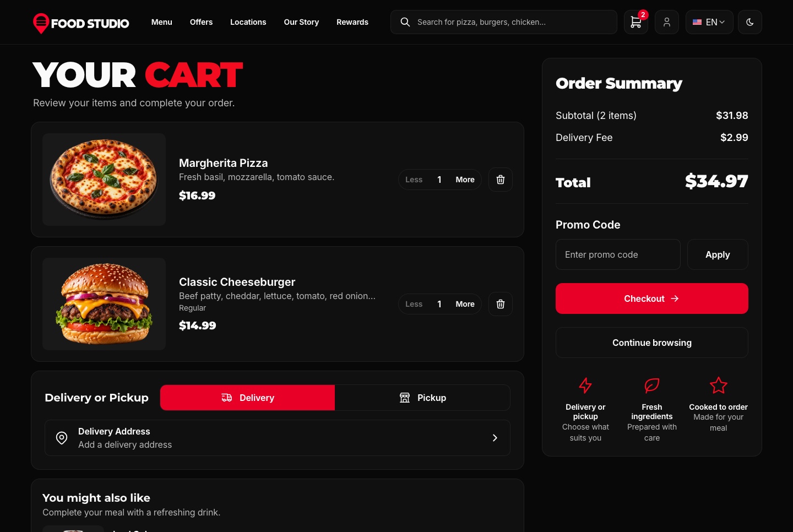Switch to the Pickup option
Screen dimensions: 793x532
tap(422, 398)
